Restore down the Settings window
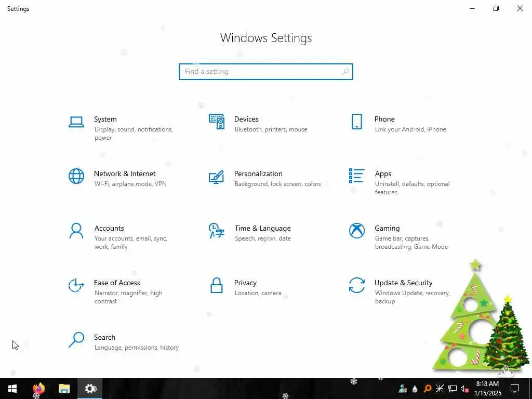 (496, 8)
